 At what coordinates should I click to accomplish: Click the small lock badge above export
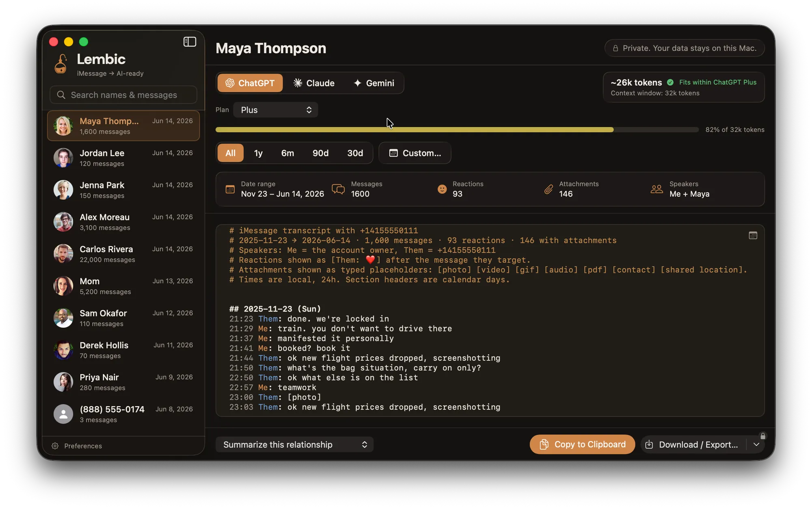(x=763, y=436)
